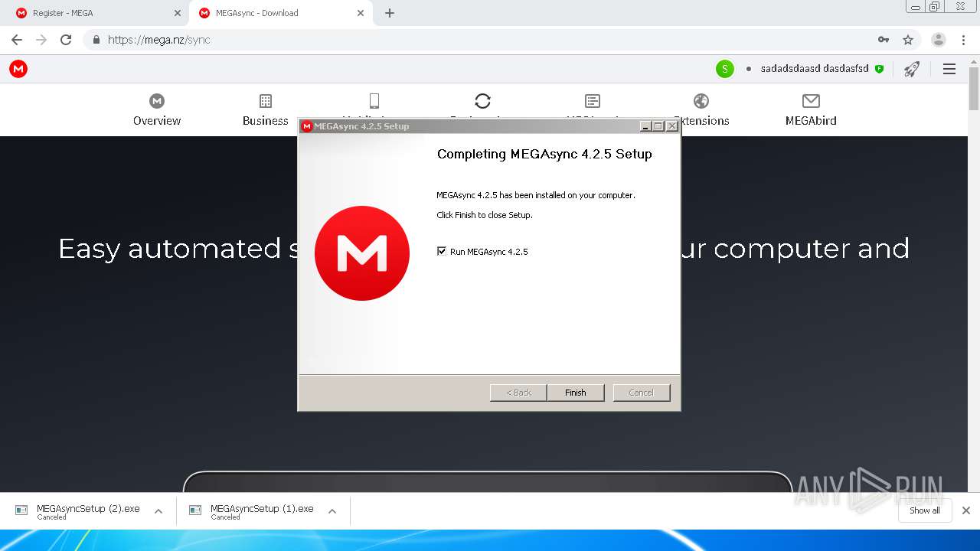Open the Business section icon

(x=266, y=101)
